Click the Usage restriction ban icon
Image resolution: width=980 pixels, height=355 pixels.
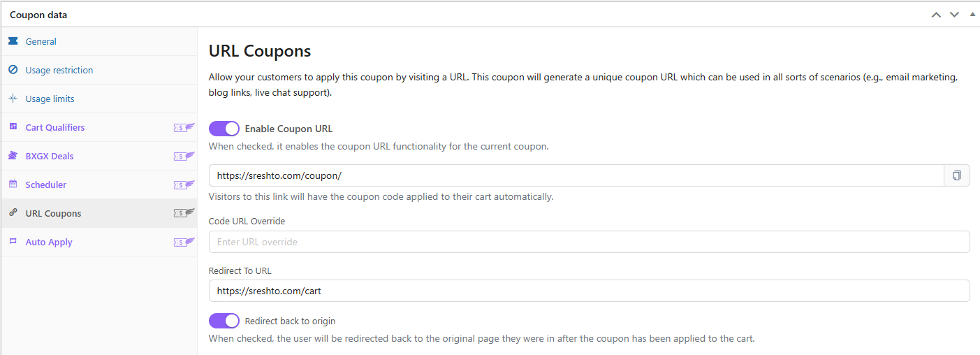(13, 70)
